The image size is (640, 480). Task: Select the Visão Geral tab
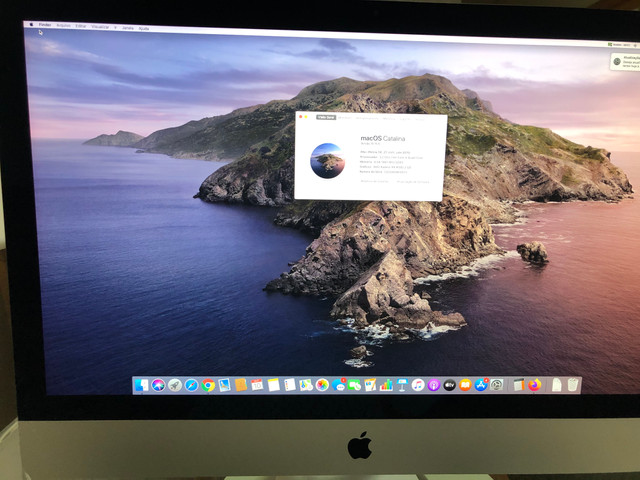326,117
